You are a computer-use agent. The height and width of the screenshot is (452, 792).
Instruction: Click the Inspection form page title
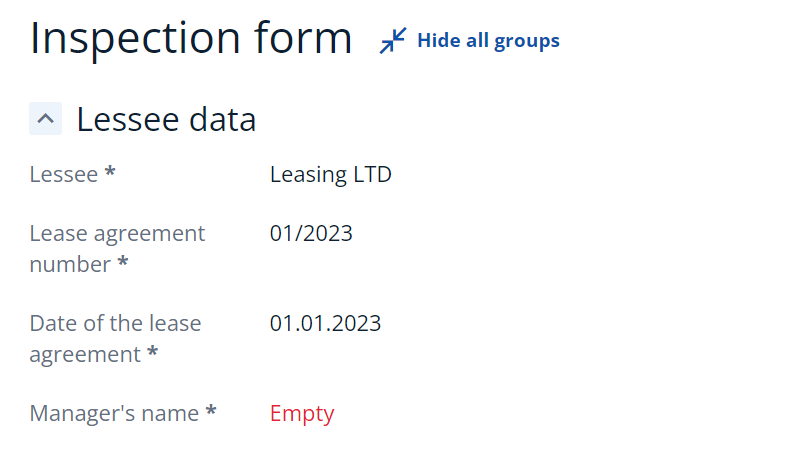pyautogui.click(x=191, y=38)
